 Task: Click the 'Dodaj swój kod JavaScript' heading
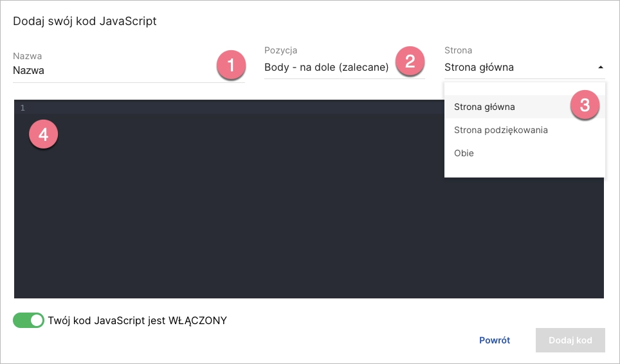tap(85, 21)
